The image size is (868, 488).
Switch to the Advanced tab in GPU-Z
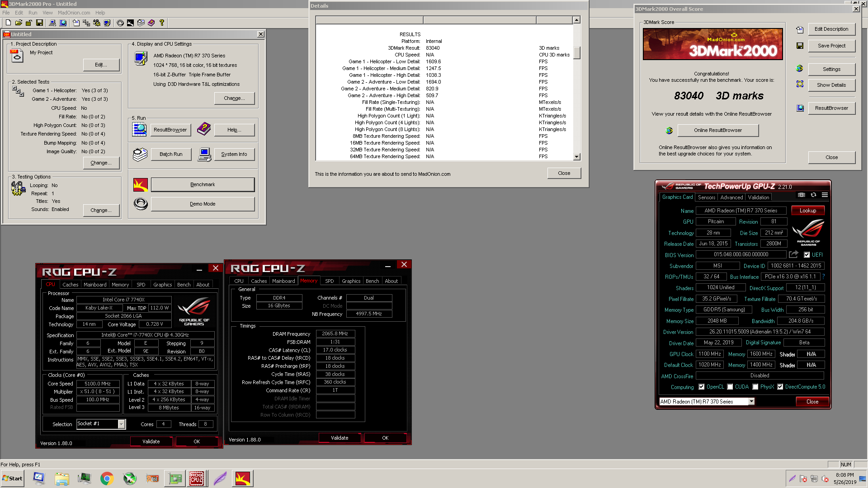point(731,197)
